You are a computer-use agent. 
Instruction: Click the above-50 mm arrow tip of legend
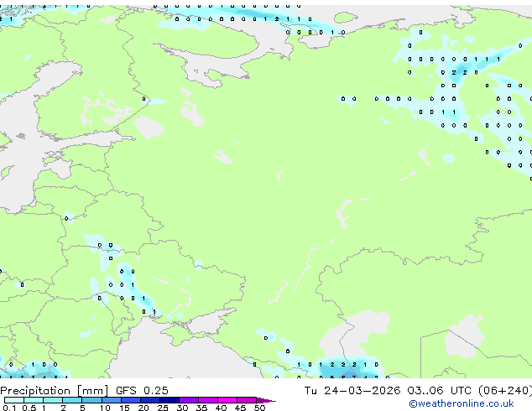266,400
